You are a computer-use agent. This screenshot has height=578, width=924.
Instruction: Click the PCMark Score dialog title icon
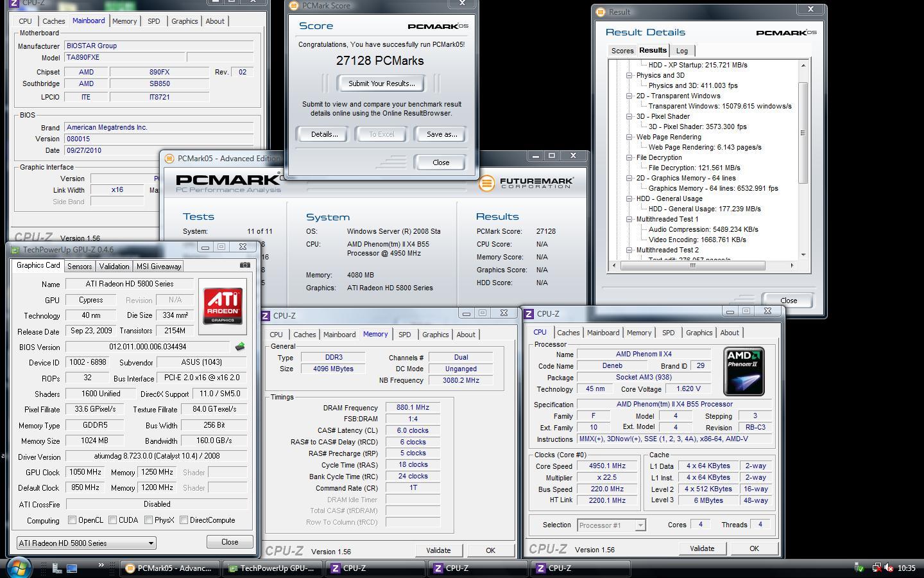pos(294,6)
